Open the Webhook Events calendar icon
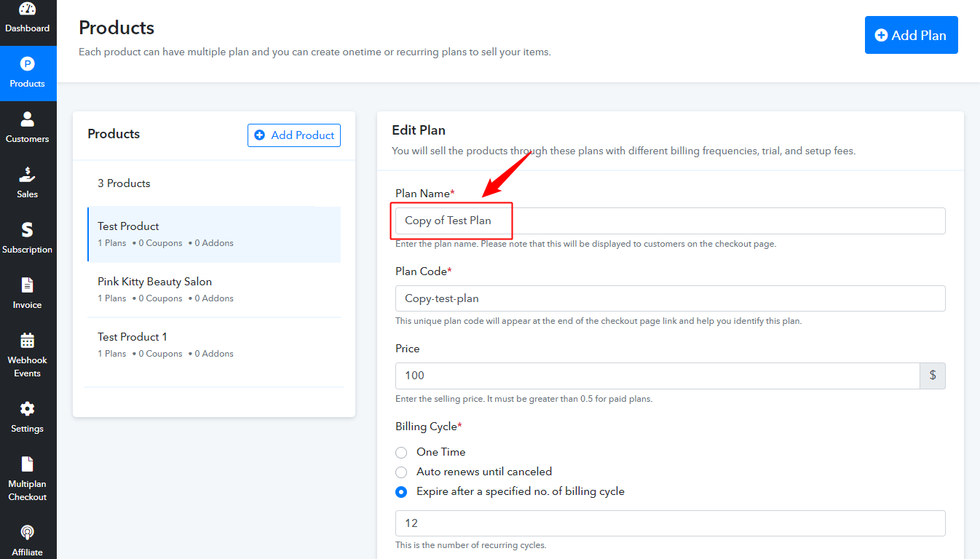Viewport: 980px width, 559px height. click(27, 340)
